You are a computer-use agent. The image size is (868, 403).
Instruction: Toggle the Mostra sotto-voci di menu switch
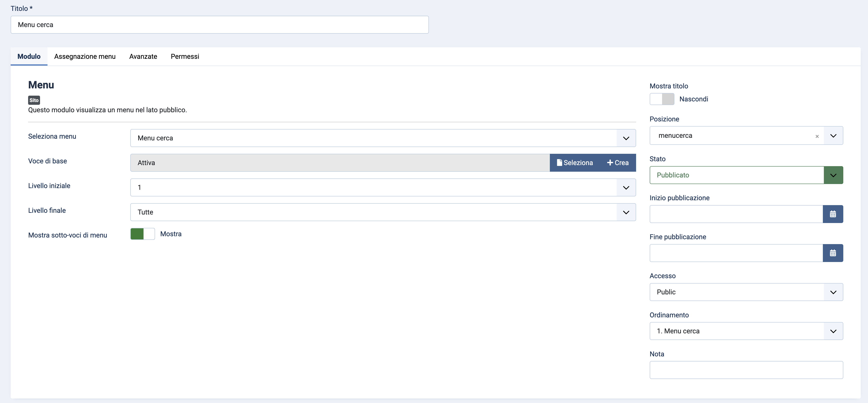142,234
